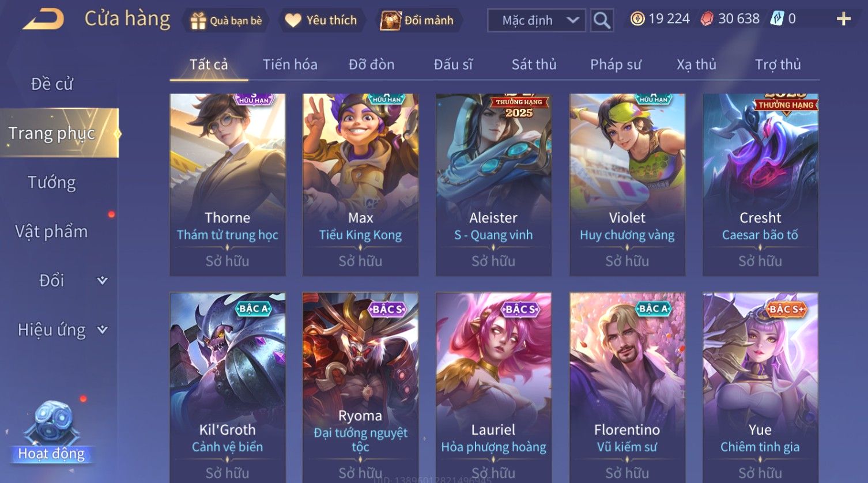The height and width of the screenshot is (483, 868).
Task: Open the Mặc định sort dropdown
Action: click(x=537, y=21)
